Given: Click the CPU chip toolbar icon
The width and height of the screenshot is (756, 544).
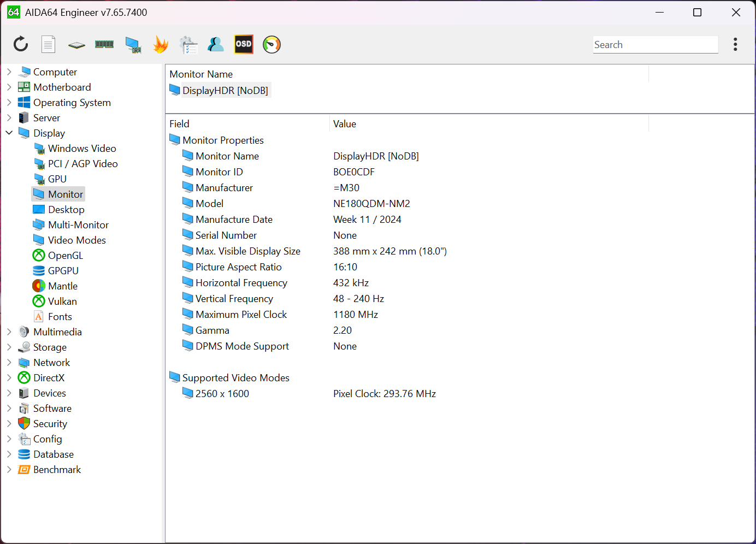Looking at the screenshot, I should [76, 45].
